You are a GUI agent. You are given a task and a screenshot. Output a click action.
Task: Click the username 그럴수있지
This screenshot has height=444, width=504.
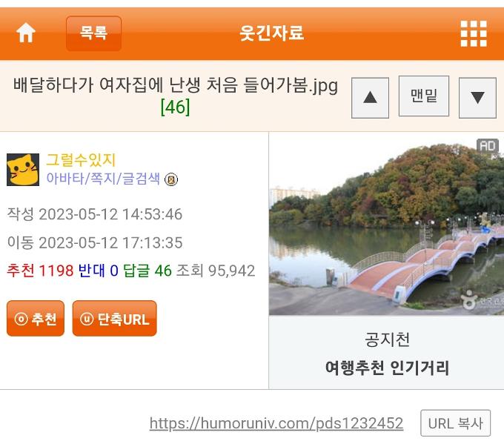coord(81,160)
